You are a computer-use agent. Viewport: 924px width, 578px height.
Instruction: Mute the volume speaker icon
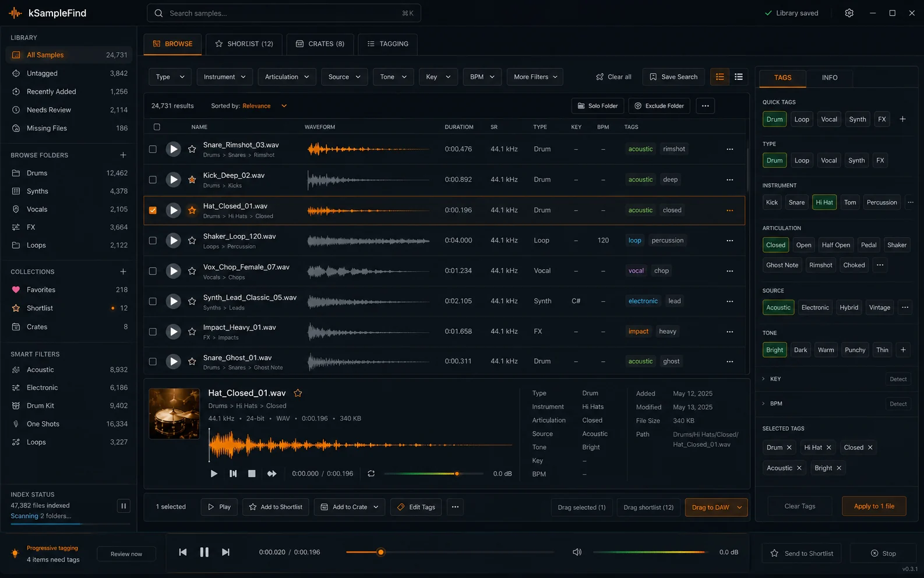click(x=577, y=552)
